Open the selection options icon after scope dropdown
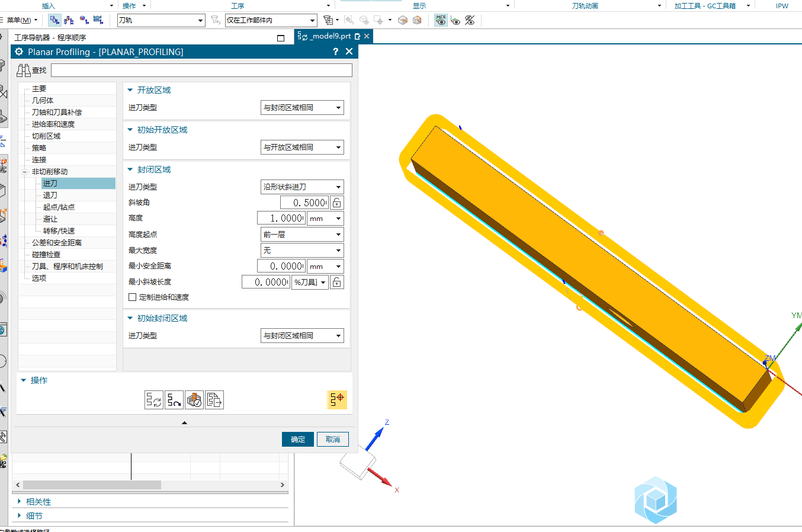 329,20
